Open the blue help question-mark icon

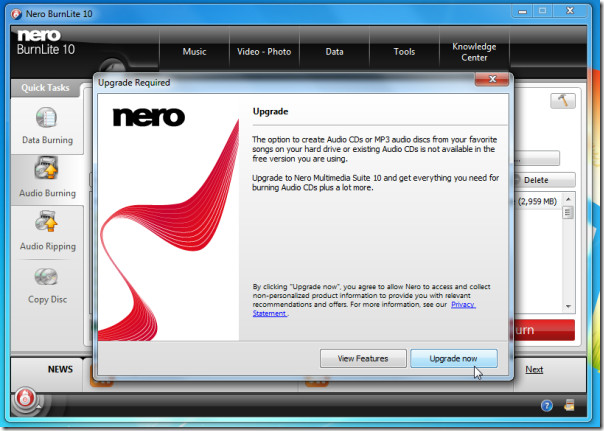point(547,406)
